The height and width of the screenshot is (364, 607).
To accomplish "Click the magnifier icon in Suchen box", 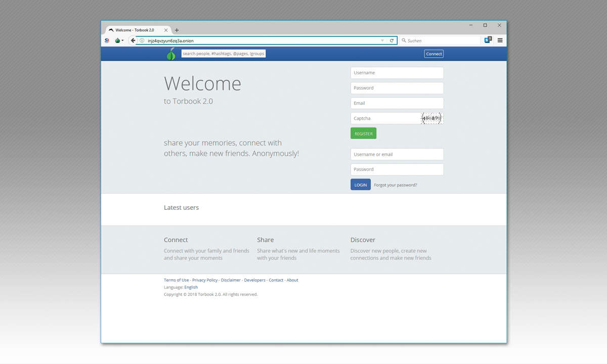I will click(404, 40).
